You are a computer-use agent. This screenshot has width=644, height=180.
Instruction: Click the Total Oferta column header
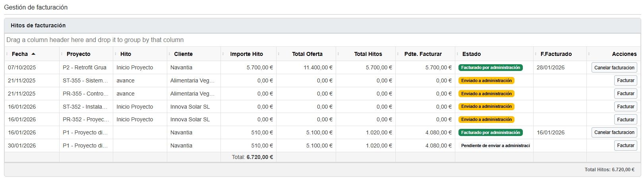307,54
